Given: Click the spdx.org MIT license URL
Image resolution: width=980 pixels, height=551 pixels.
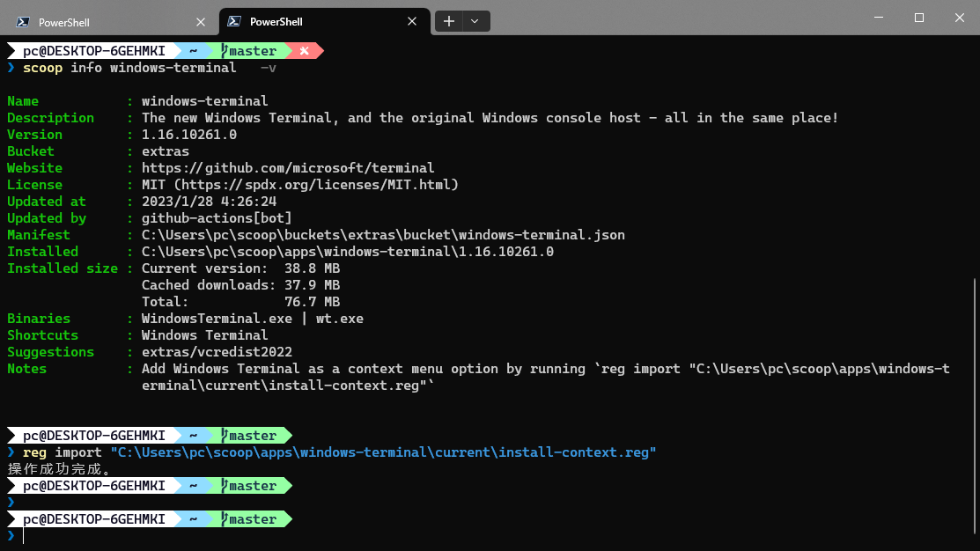Looking at the screenshot, I should [x=318, y=185].
